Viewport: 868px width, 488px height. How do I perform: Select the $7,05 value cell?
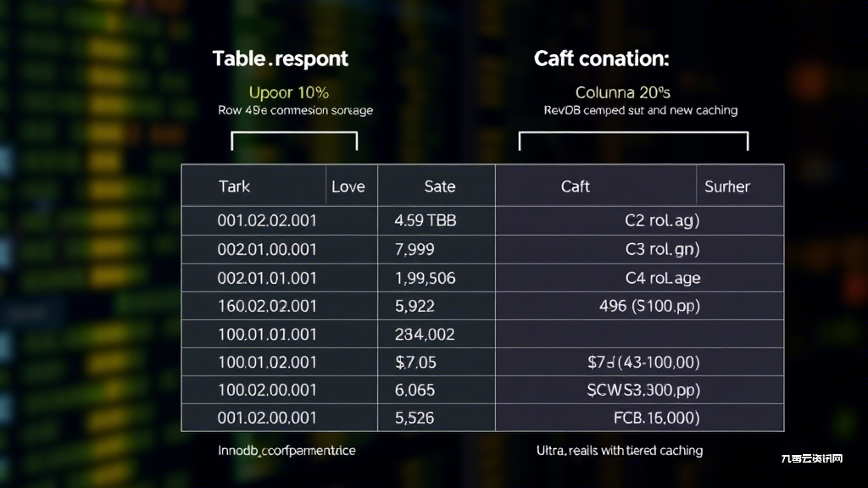[x=415, y=363]
